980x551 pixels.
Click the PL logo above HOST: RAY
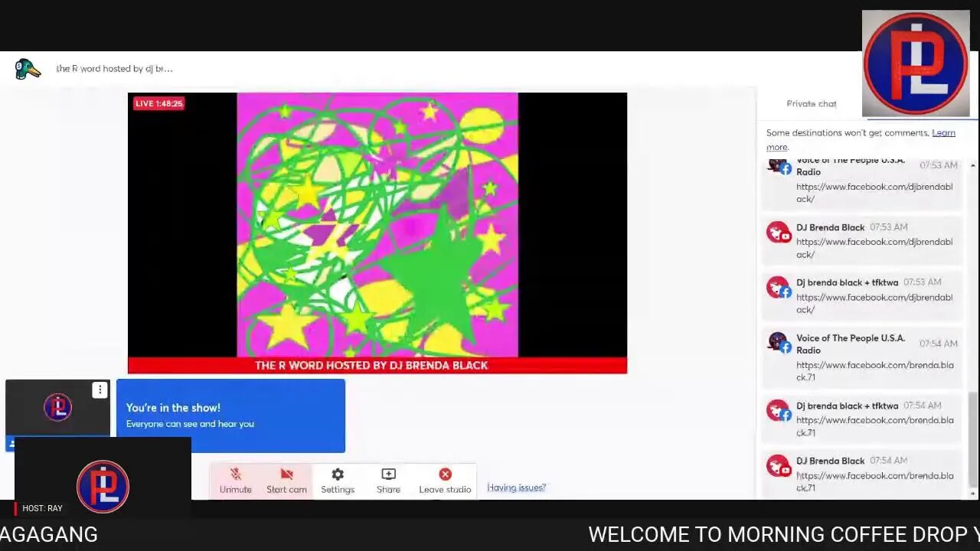click(x=103, y=486)
